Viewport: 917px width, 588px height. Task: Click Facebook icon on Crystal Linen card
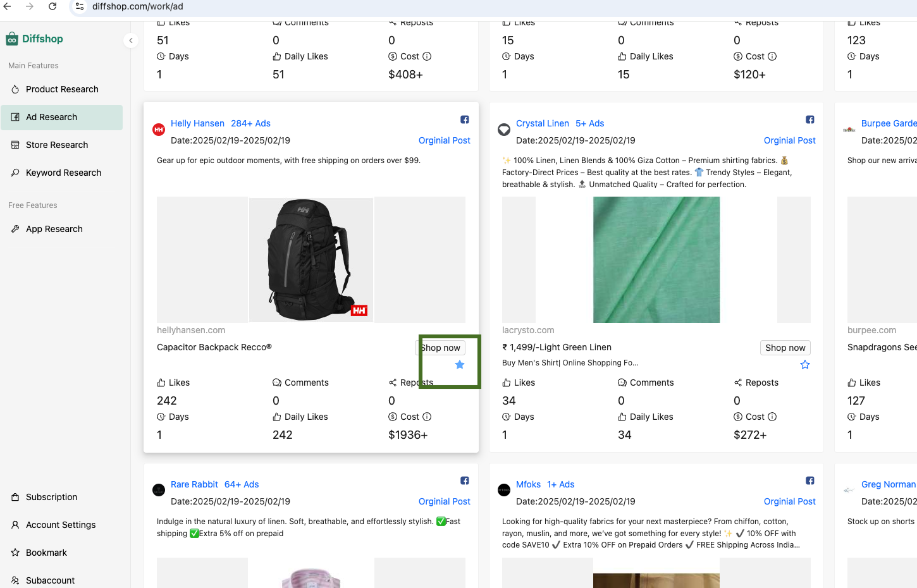[x=810, y=119]
